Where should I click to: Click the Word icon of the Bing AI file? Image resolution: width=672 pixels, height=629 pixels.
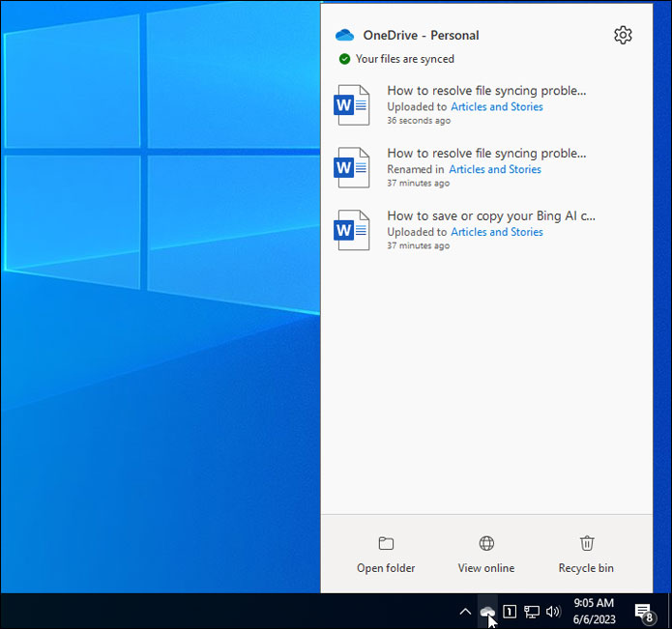(x=352, y=230)
